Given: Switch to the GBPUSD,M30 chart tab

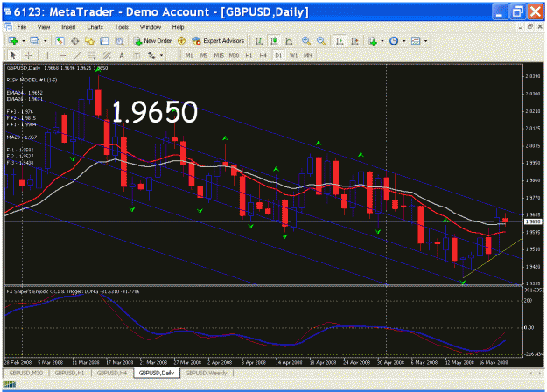Looking at the screenshot, I should (25, 373).
